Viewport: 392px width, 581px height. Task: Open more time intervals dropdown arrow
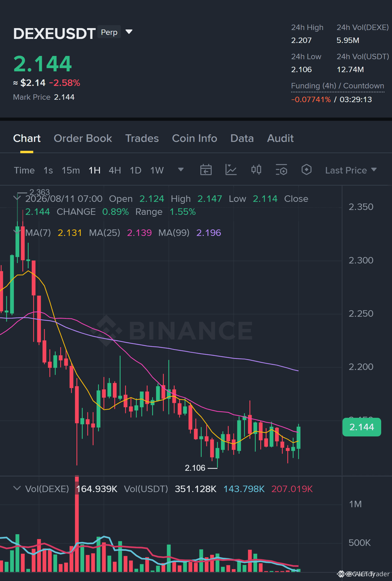click(181, 170)
